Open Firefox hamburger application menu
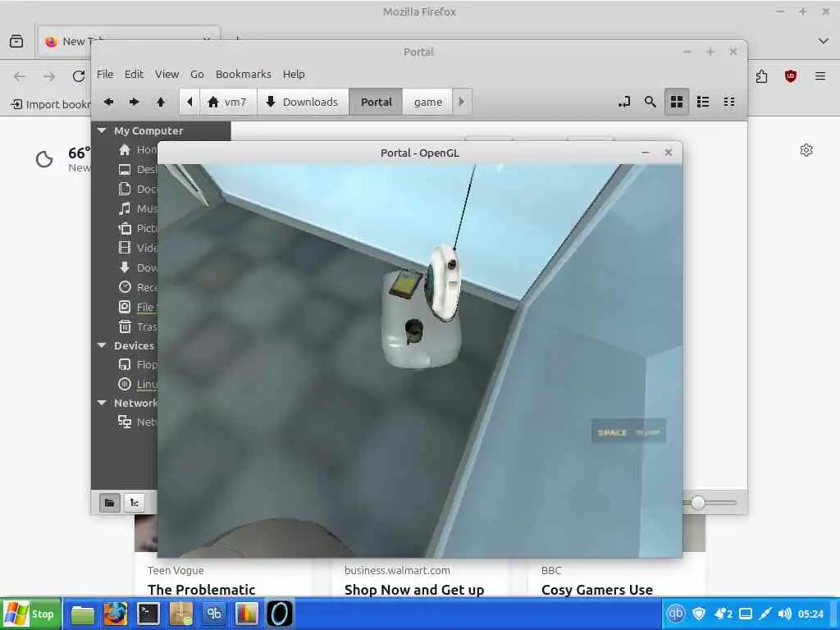 [x=820, y=76]
